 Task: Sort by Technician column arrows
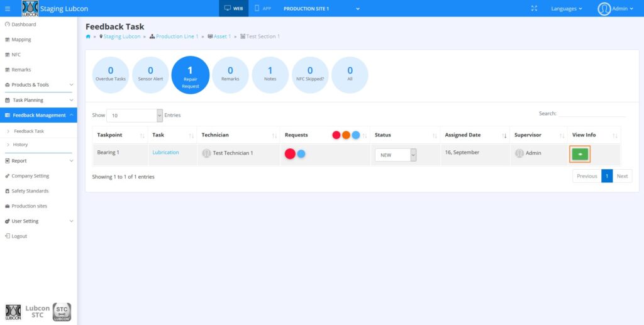[x=274, y=135]
